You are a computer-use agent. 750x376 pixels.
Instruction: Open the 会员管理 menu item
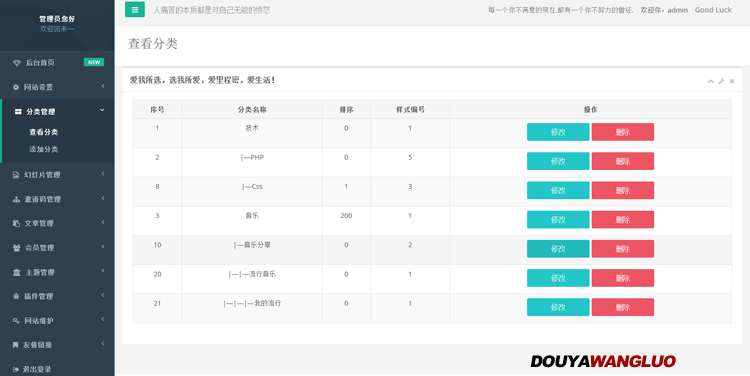click(x=57, y=248)
